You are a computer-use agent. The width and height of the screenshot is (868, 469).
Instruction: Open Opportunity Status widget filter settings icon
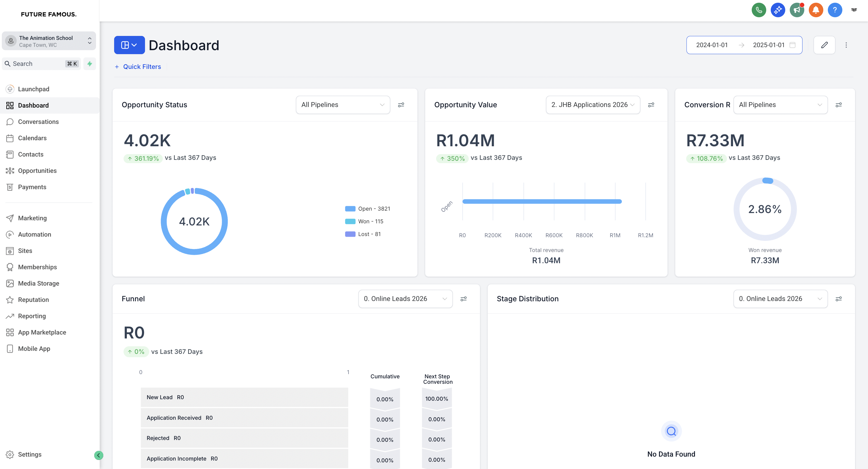point(401,105)
